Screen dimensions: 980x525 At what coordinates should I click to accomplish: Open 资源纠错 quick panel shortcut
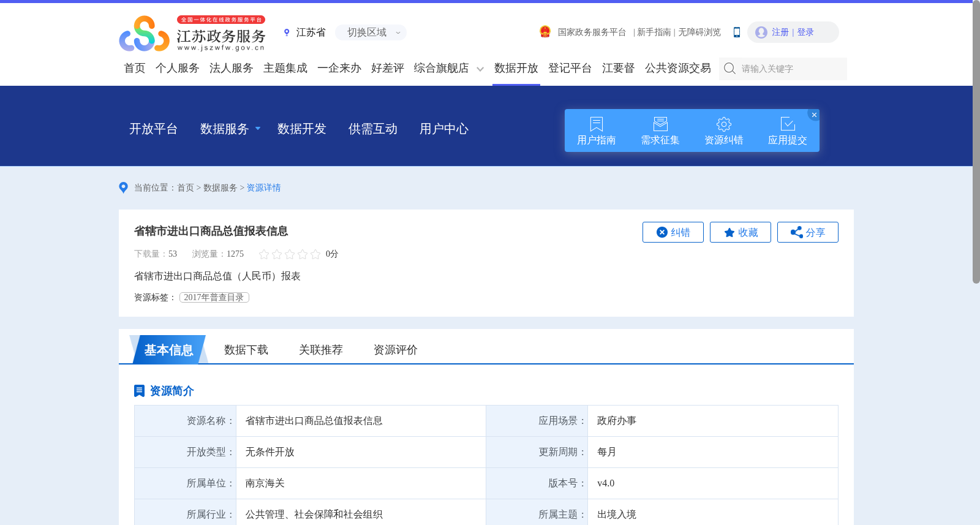pos(724,131)
